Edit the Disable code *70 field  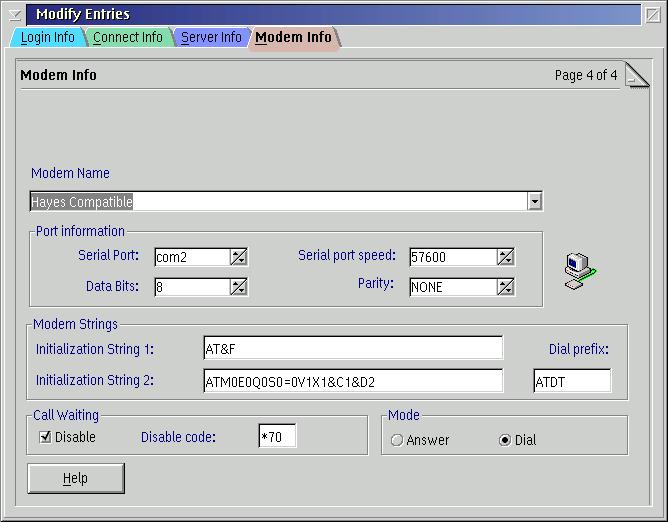click(277, 436)
